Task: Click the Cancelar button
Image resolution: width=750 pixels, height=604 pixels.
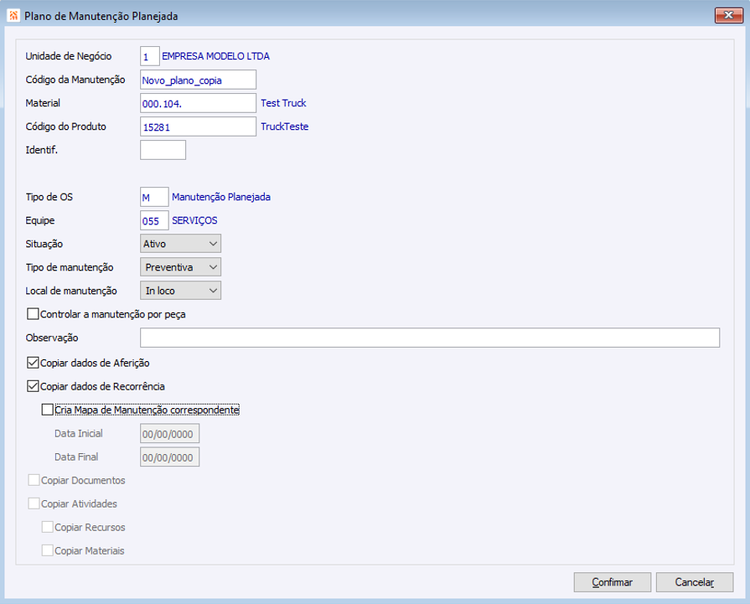Action: coord(695,582)
